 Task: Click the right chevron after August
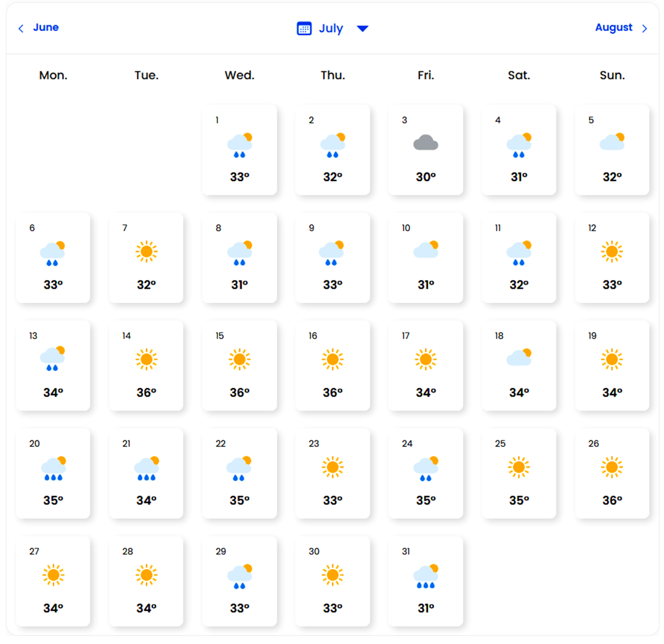pyautogui.click(x=645, y=28)
